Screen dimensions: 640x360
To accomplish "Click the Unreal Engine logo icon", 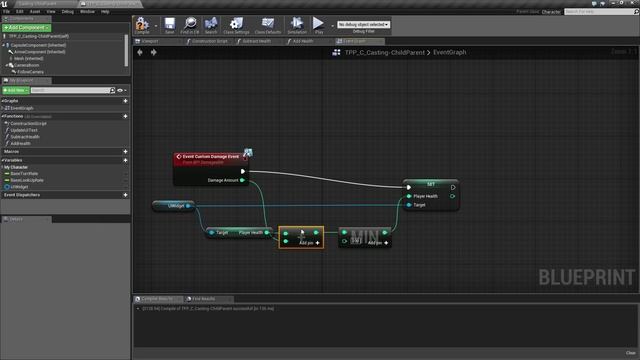I will click(x=4, y=4).
